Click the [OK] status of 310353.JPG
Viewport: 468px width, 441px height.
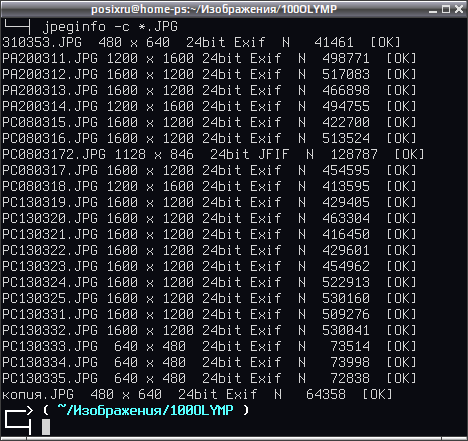pos(385,42)
